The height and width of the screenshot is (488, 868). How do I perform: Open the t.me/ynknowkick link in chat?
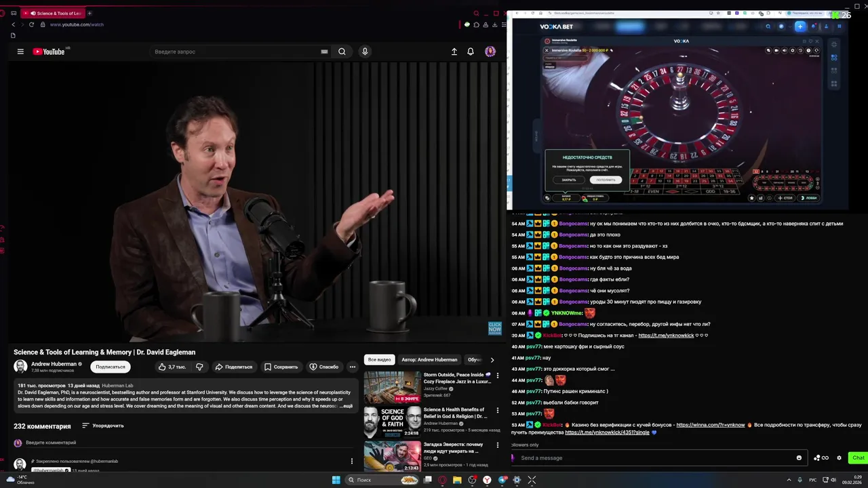click(666, 335)
